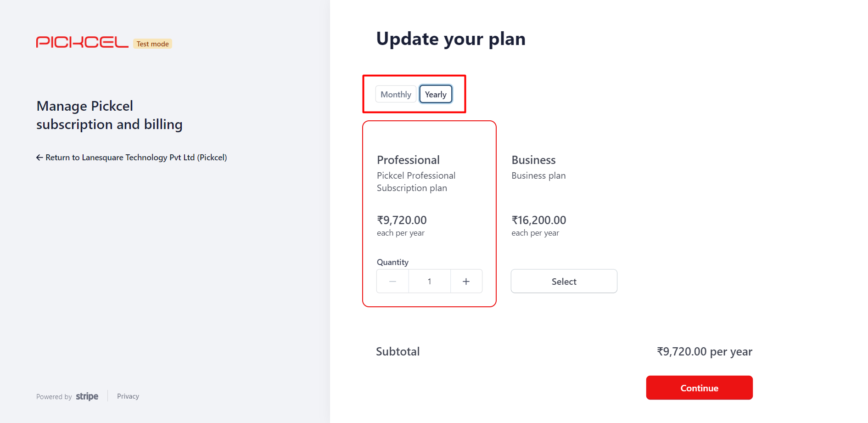Click the quantity input field
Screen dimensions: 868x423
click(x=430, y=281)
